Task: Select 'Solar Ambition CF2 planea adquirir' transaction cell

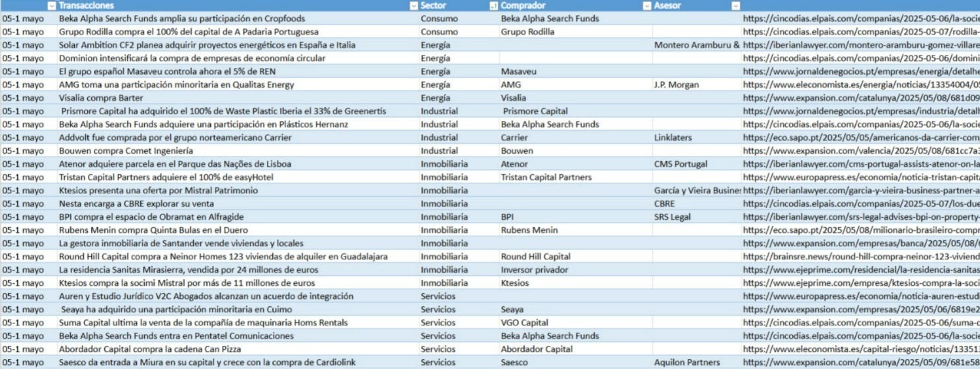Action: [238, 45]
